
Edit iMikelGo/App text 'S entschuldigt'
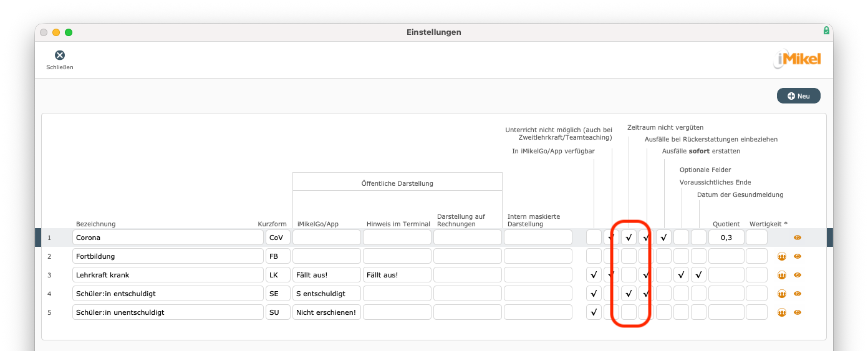(x=327, y=294)
